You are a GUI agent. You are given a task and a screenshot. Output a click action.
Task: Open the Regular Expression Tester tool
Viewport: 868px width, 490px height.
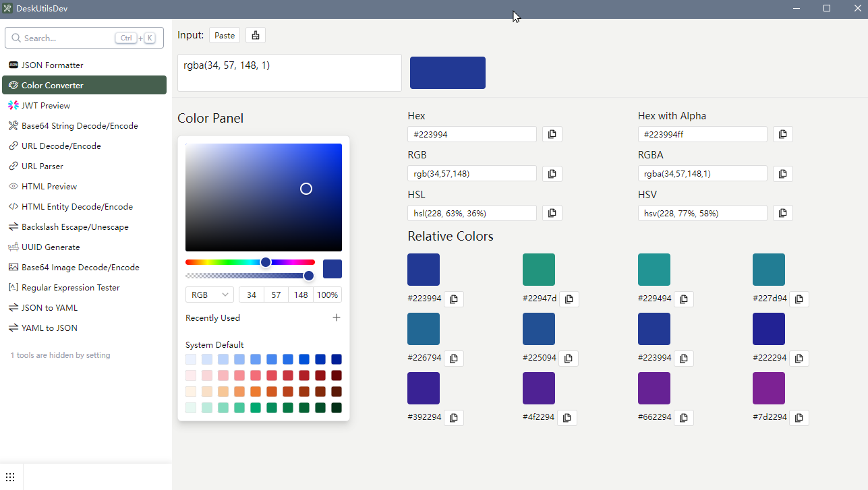coord(70,288)
